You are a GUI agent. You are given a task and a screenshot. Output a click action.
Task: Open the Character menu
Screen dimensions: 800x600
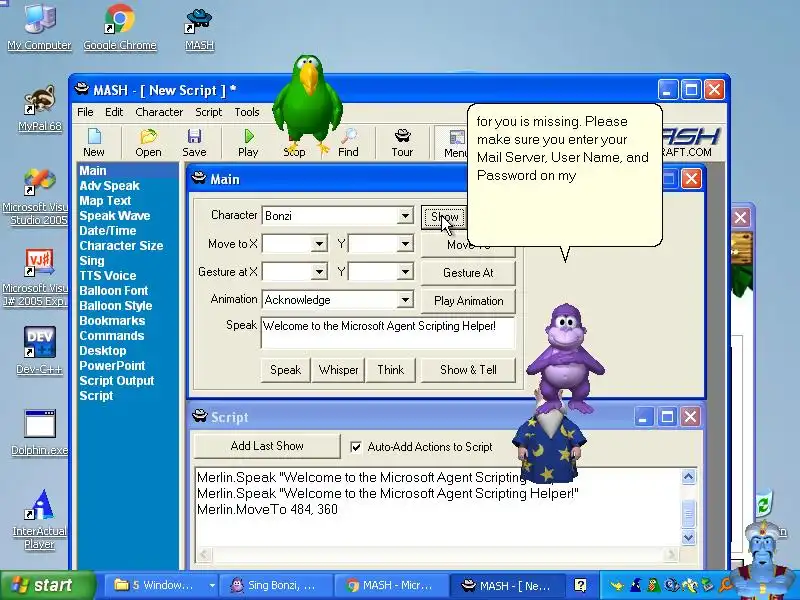(159, 112)
